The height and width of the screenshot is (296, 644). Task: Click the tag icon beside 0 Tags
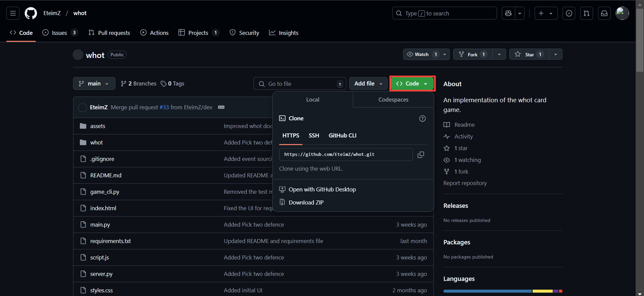click(164, 84)
